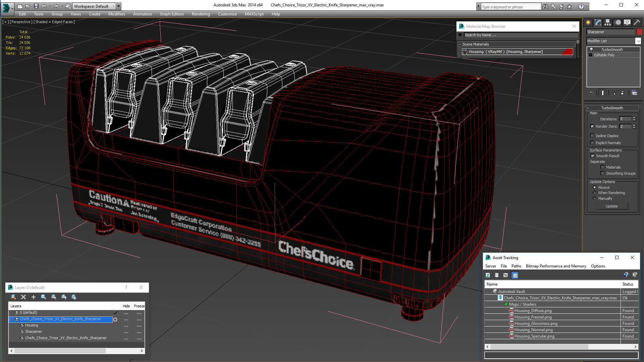Delete the highlighted layer with X icon
The height and width of the screenshot is (362, 644).
[23, 297]
